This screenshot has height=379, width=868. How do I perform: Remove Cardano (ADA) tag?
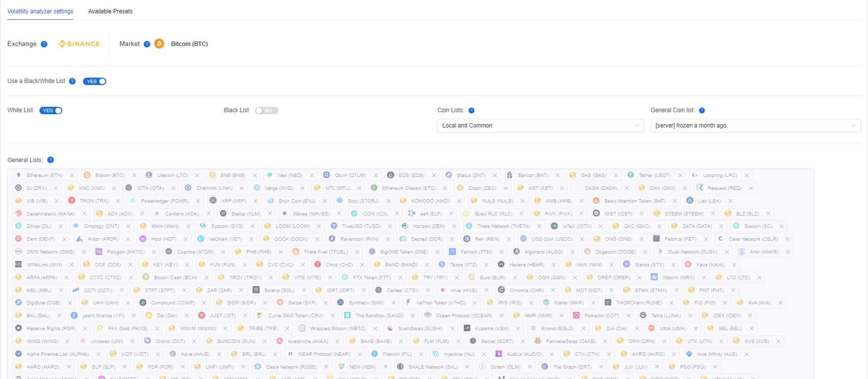coord(208,214)
